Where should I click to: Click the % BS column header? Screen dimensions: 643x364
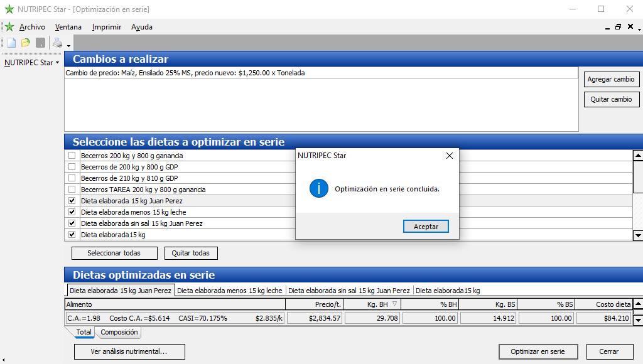click(546, 304)
